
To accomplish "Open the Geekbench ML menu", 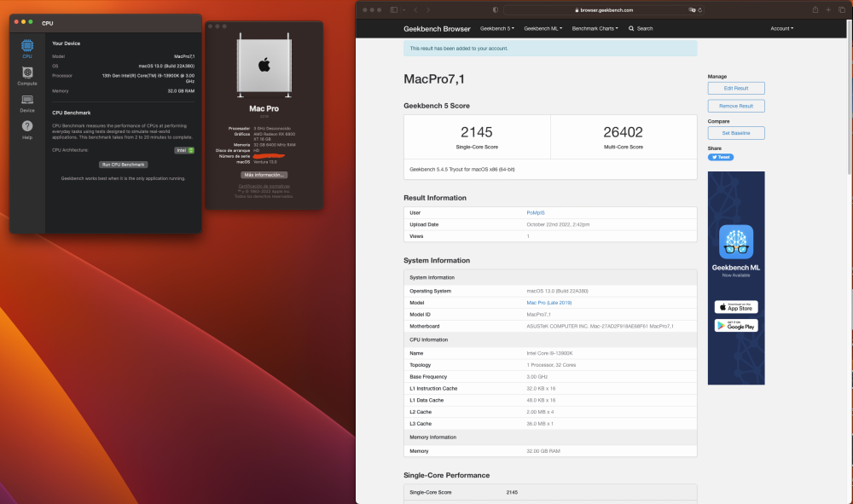I will (x=543, y=28).
